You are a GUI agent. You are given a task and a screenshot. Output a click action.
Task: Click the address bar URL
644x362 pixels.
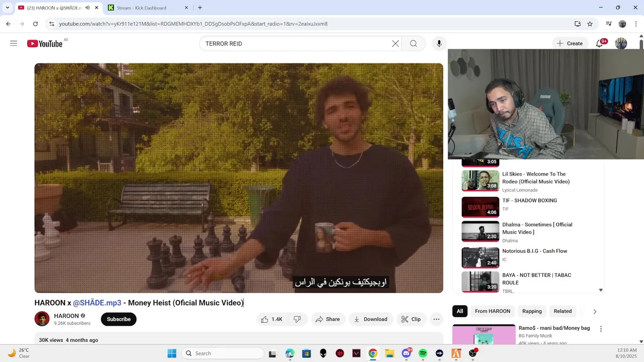coord(193,24)
